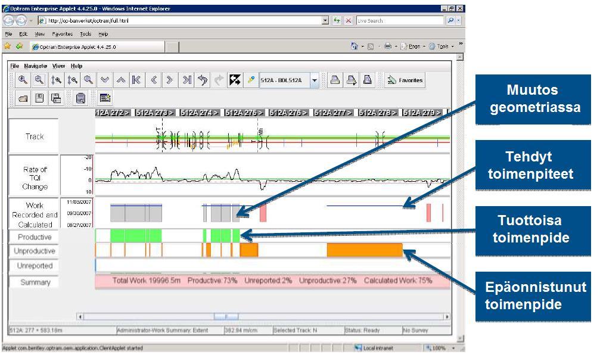Click the 'Local intranet' zone indicator
600x364 pixels.
[x=374, y=348]
